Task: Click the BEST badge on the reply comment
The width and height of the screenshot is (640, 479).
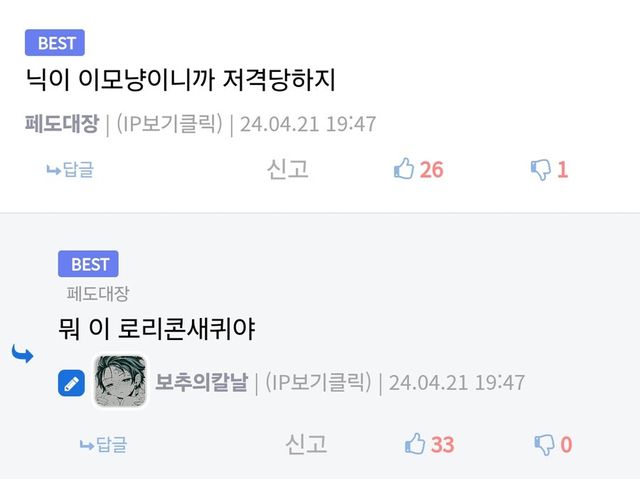Action: (x=90, y=264)
